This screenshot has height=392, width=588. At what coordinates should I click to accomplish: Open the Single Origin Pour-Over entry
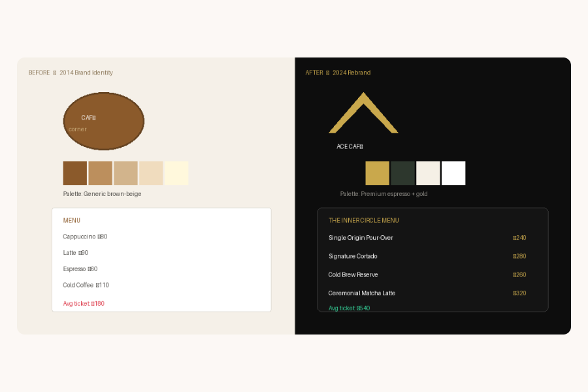(x=360, y=238)
